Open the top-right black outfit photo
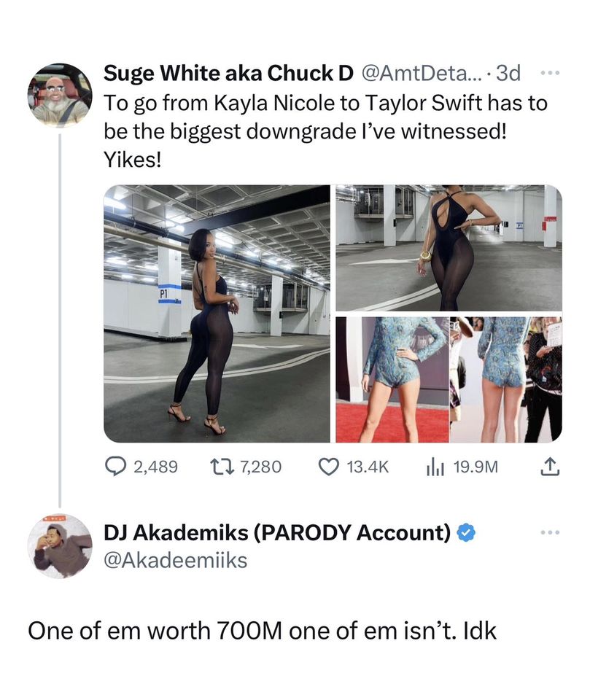590x700 pixels. 449,248
